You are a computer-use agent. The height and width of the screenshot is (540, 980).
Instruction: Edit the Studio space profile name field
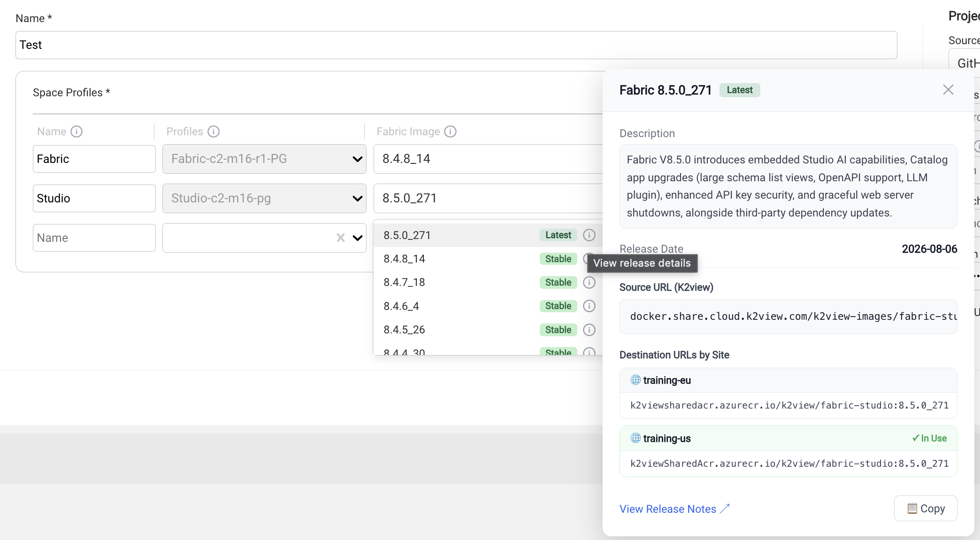(94, 198)
